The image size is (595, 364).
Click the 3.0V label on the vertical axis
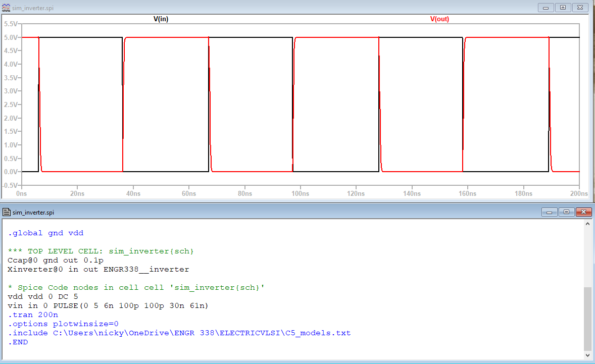(x=11, y=91)
